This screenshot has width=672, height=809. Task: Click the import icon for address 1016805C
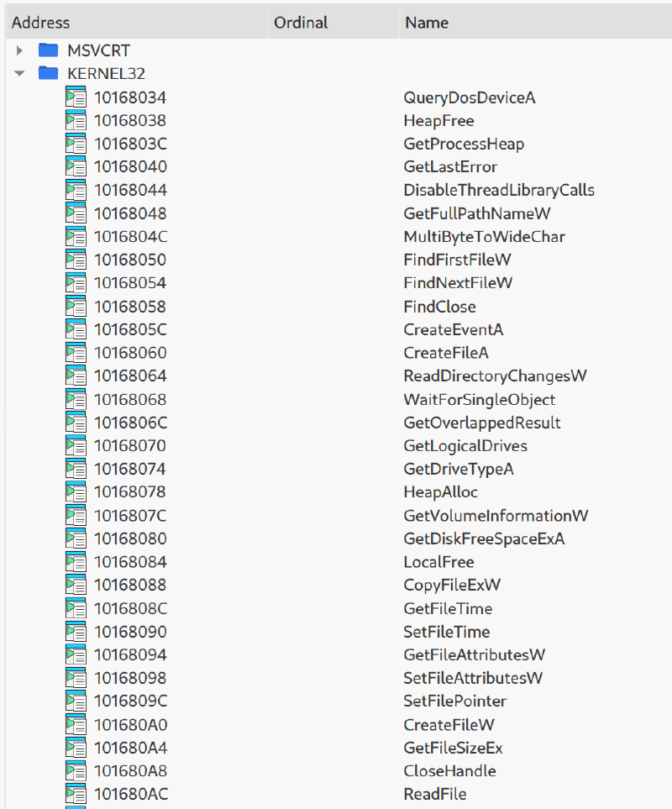coord(76,329)
